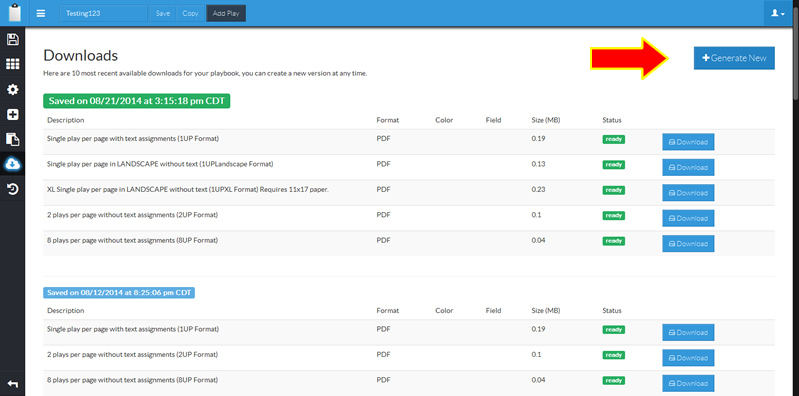Viewport: 799px width, 396px height.
Task: Download 2UP Format from 08/21 save
Action: (x=688, y=218)
